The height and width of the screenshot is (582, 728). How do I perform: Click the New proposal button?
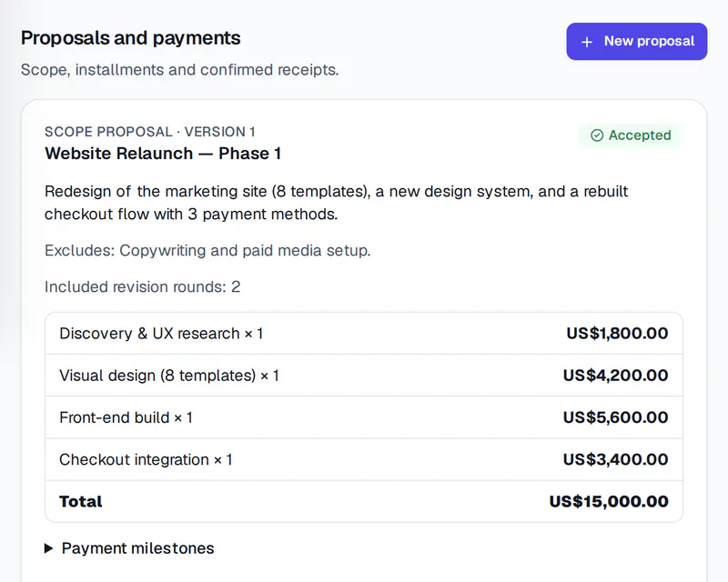tap(636, 41)
